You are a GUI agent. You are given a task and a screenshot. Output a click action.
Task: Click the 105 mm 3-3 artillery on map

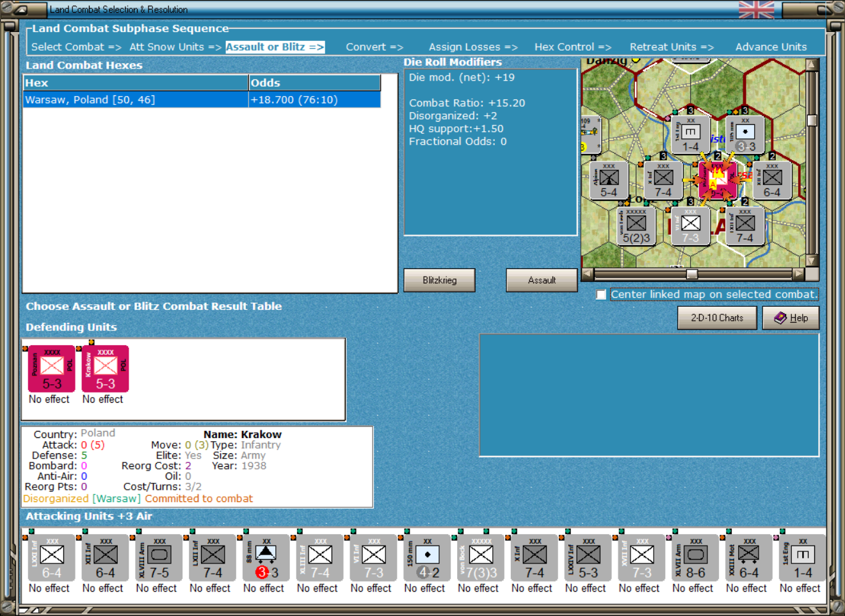pos(745,135)
